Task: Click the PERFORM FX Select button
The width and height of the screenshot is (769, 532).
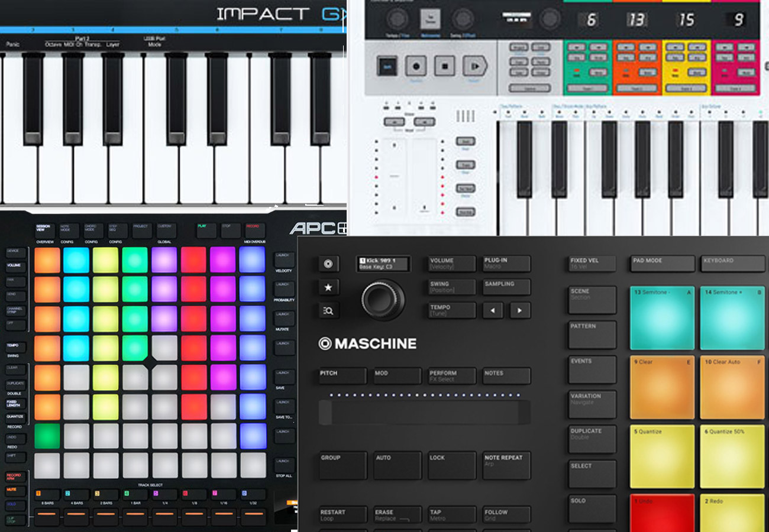Action: tap(452, 376)
